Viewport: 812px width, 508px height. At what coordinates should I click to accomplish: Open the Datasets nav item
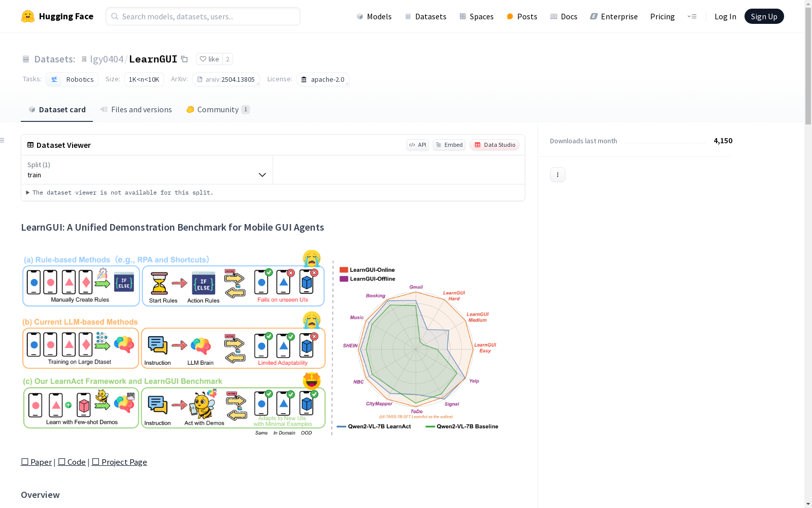point(425,16)
